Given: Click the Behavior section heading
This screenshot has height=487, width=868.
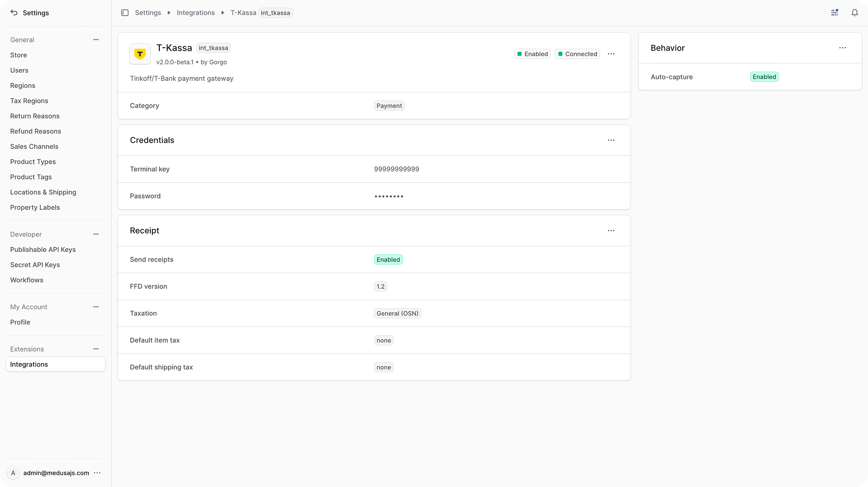Looking at the screenshot, I should click(667, 48).
